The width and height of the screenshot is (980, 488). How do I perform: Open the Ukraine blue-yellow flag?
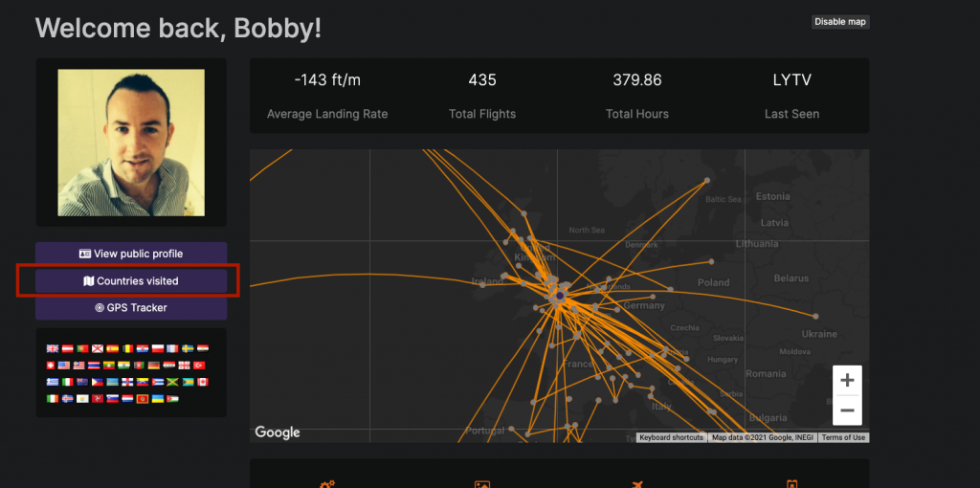(x=158, y=399)
